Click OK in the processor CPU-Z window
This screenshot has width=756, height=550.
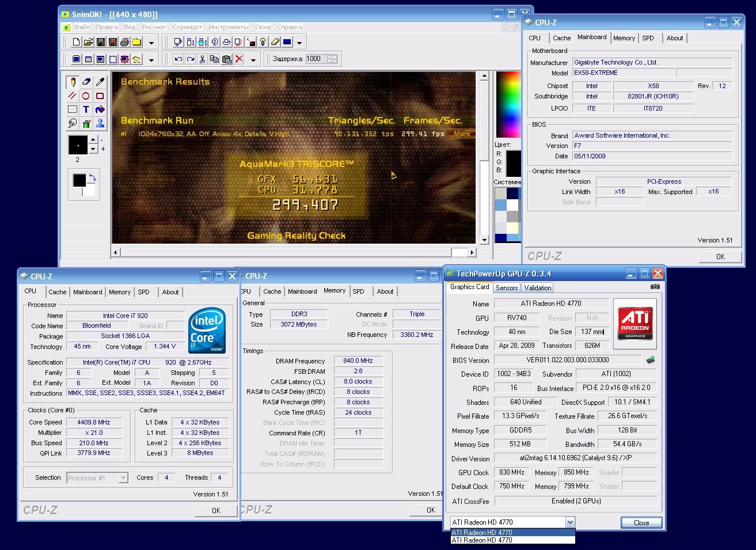216,510
